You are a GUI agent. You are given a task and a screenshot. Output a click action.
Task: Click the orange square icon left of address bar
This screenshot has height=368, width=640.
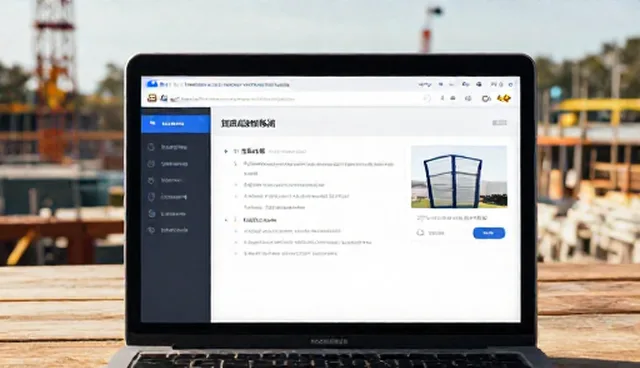coord(152,98)
